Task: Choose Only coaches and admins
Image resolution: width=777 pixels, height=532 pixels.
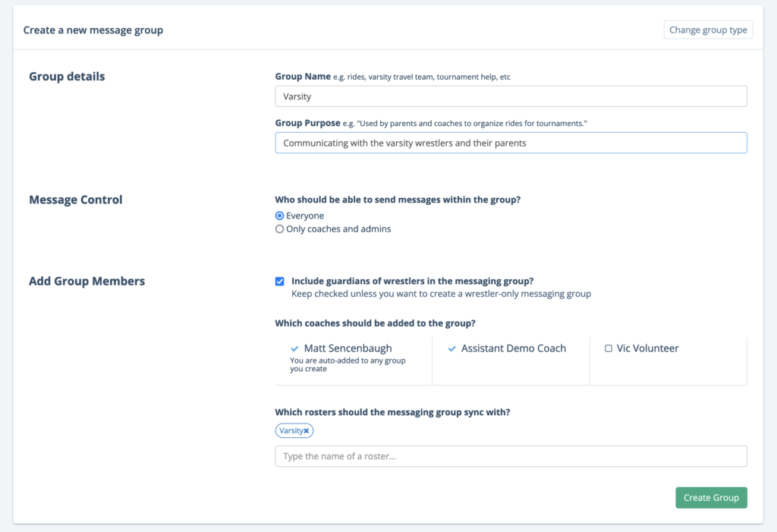Action: pyautogui.click(x=279, y=229)
